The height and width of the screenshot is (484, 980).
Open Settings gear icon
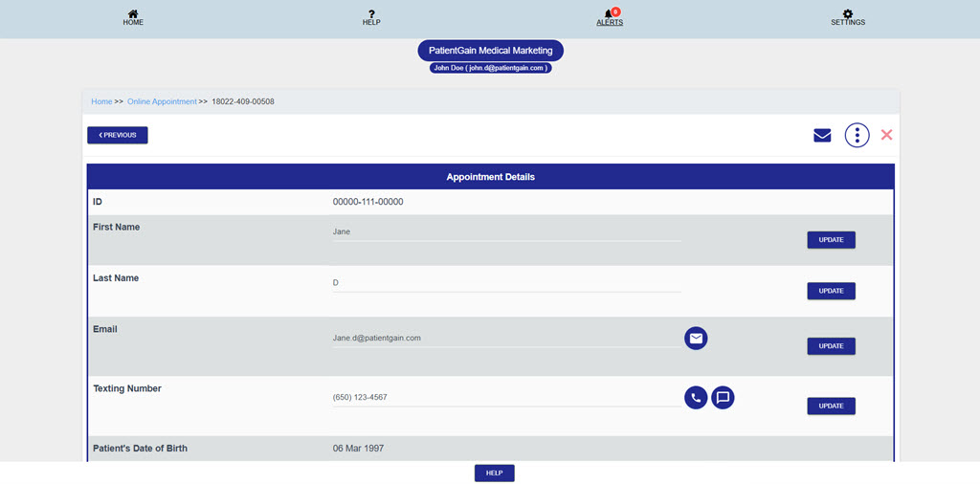click(x=848, y=14)
